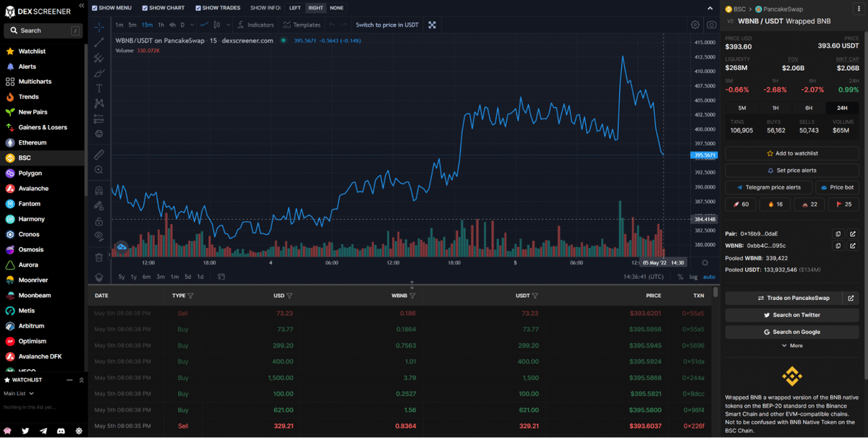This screenshot has height=438, width=868.
Task: Switch to the 1H stats tab
Action: [x=775, y=108]
